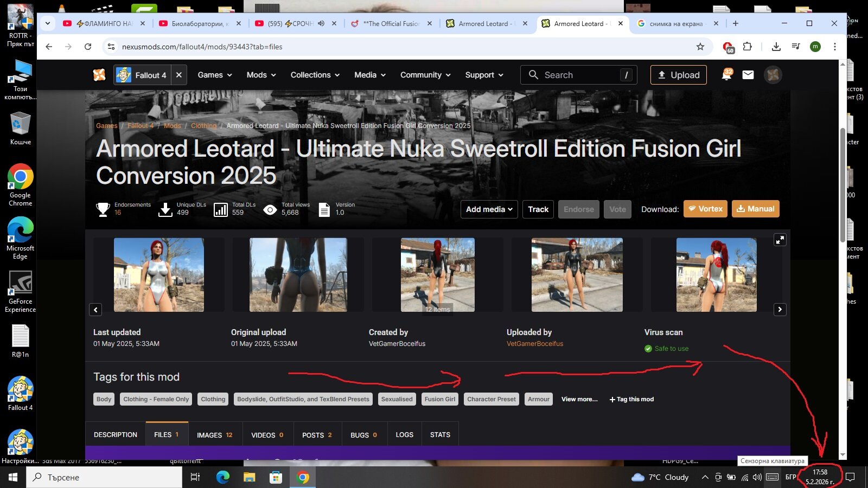Open Microsoft Store from taskbar
Image resolution: width=868 pixels, height=488 pixels.
276,477
